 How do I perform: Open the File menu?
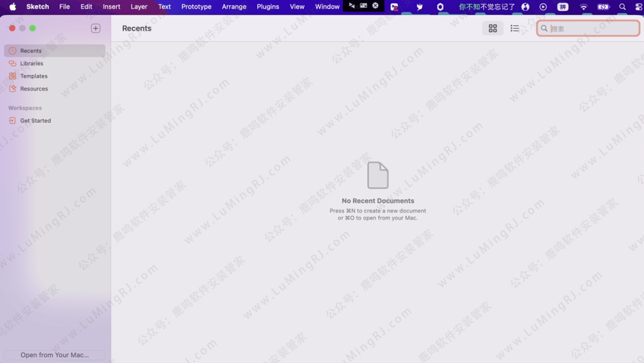pos(64,7)
